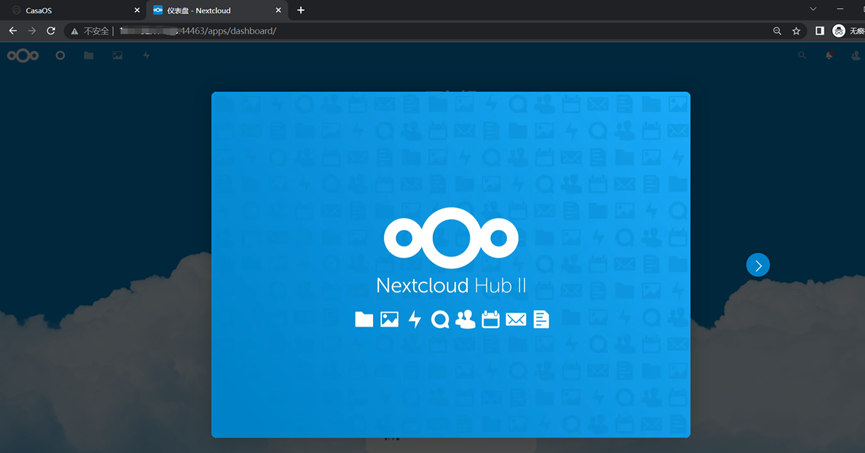Click the large Nextcloud logo in modal
This screenshot has width=865, height=453.
pyautogui.click(x=451, y=238)
